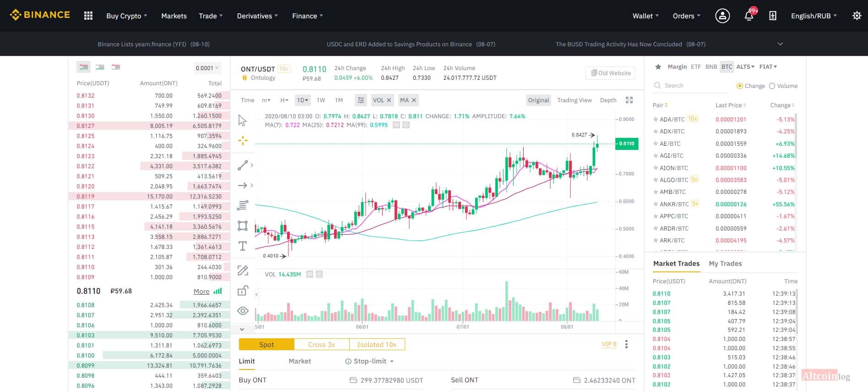Remove the MA indicator tag
This screenshot has height=391, width=868.
[414, 100]
